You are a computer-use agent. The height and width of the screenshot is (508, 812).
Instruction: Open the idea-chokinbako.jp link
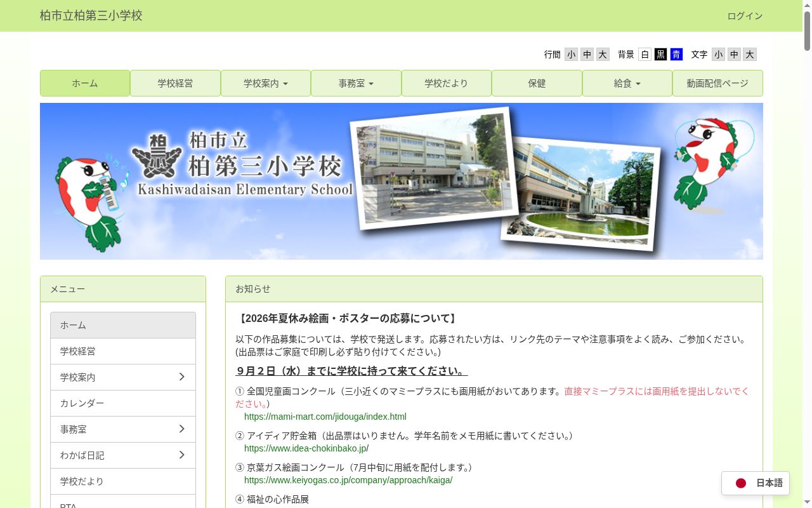point(306,448)
